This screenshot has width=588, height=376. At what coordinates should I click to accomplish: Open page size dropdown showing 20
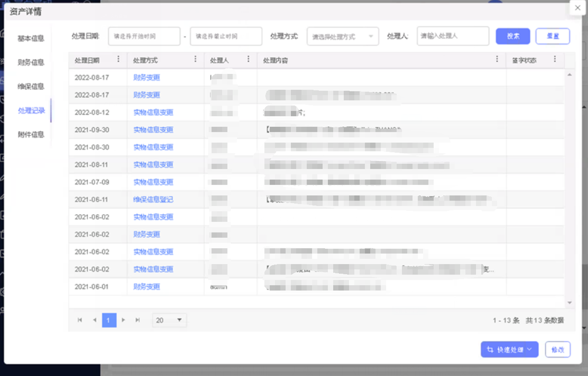[169, 320]
